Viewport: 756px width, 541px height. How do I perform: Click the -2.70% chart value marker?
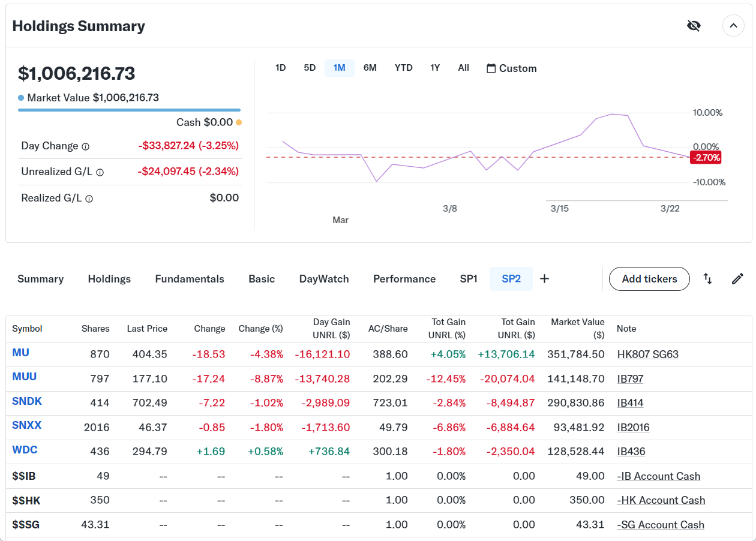coord(706,158)
